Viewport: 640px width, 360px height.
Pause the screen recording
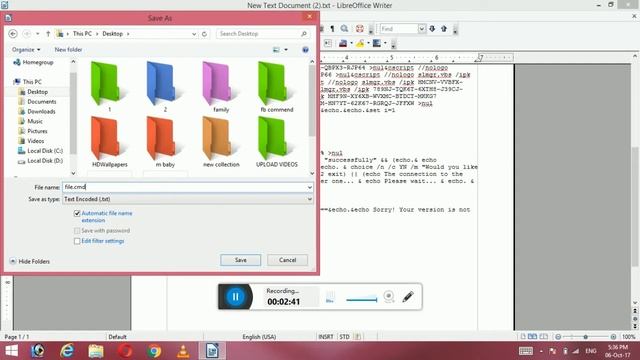click(236, 297)
